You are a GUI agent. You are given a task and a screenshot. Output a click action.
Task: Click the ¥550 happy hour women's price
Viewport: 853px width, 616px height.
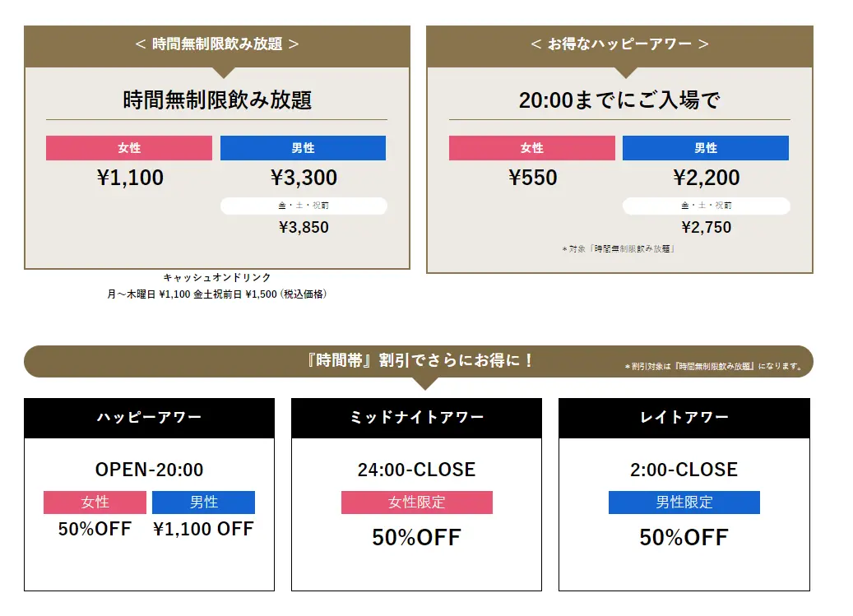point(532,178)
